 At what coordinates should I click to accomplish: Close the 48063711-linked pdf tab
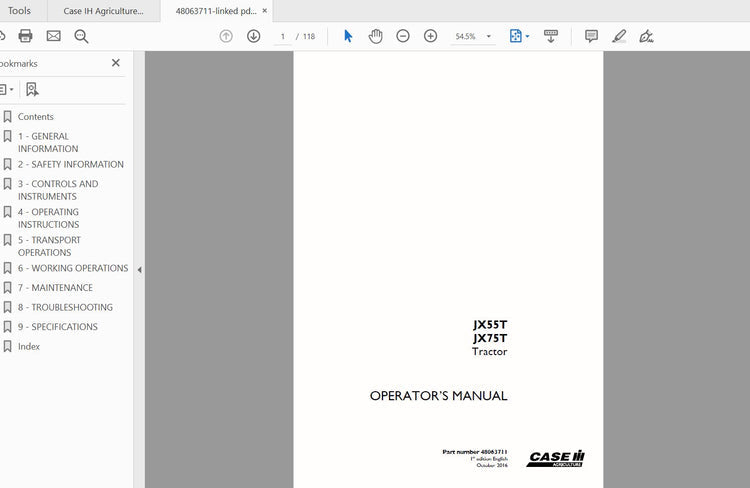[x=265, y=11]
